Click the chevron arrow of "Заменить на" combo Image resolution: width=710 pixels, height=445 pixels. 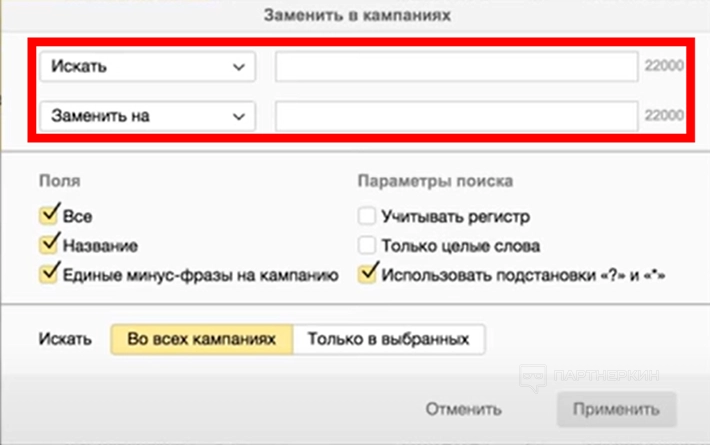pyautogui.click(x=238, y=116)
